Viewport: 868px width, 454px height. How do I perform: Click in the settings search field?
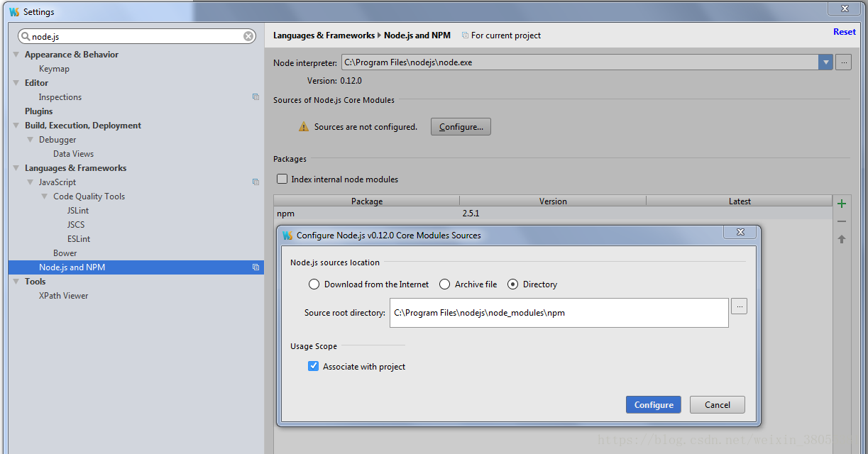136,36
